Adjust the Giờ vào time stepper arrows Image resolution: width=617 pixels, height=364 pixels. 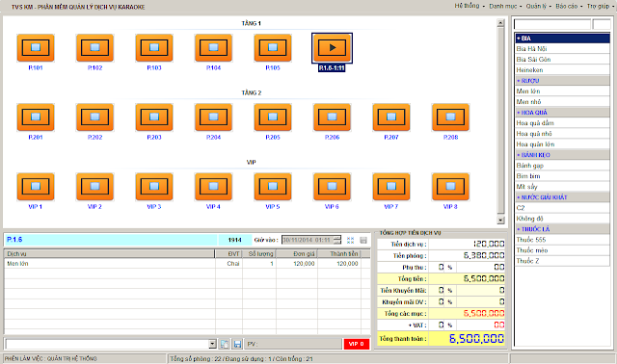pos(337,240)
